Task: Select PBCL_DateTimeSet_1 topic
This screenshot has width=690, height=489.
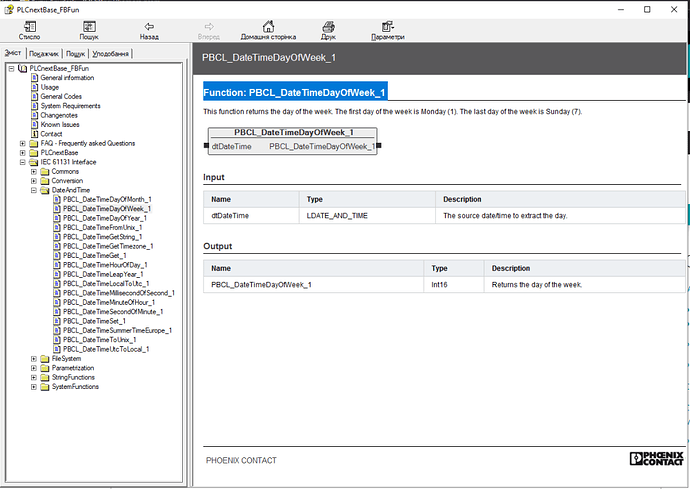Action: (94, 321)
